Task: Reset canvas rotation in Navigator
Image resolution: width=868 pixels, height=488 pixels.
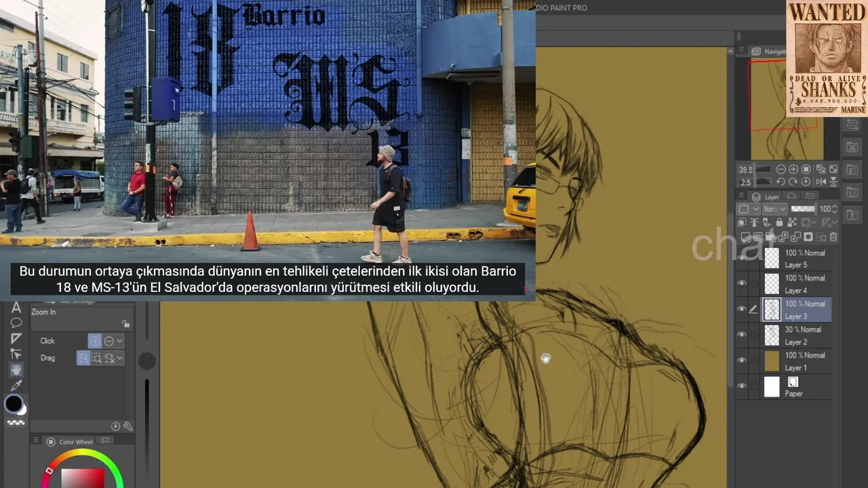Action: point(806,182)
